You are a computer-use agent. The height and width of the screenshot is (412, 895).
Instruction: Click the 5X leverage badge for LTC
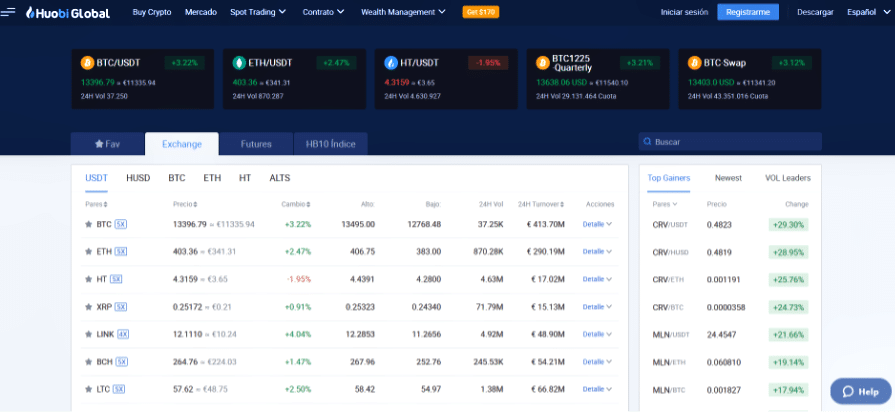[x=118, y=389]
